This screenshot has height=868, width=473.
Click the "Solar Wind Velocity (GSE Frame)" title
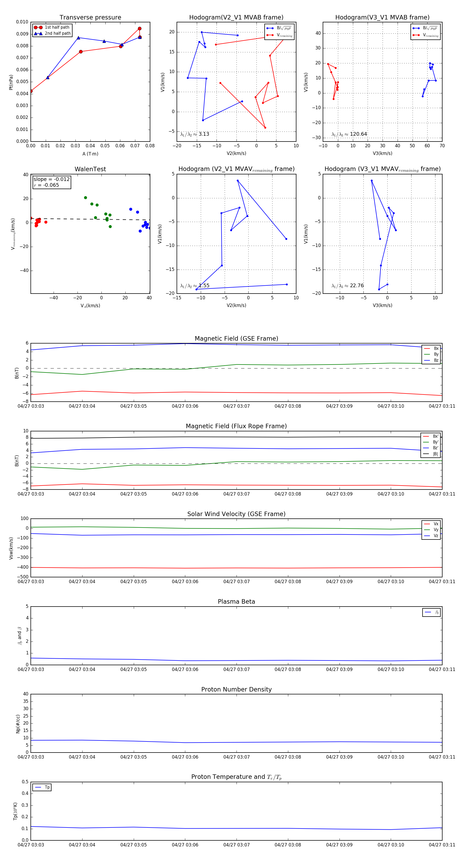pyautogui.click(x=236, y=514)
